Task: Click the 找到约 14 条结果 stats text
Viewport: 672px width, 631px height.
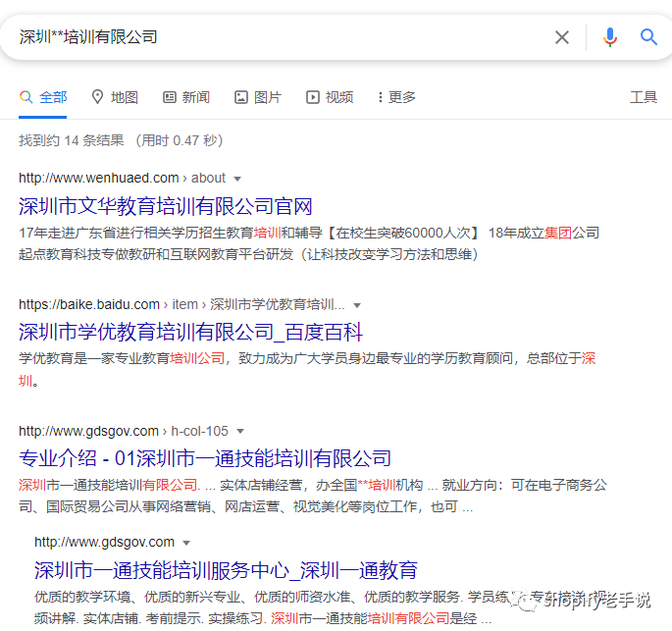Action: pyautogui.click(x=121, y=140)
